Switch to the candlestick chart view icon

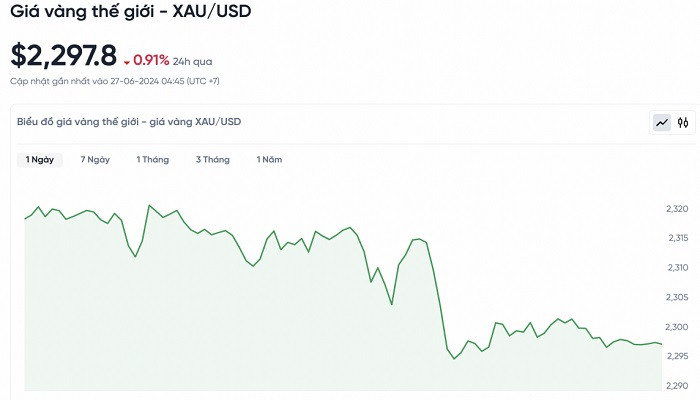[x=684, y=123]
